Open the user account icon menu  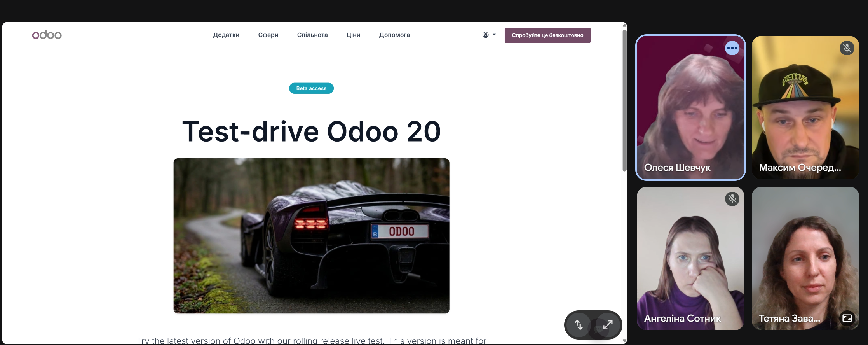(x=486, y=35)
